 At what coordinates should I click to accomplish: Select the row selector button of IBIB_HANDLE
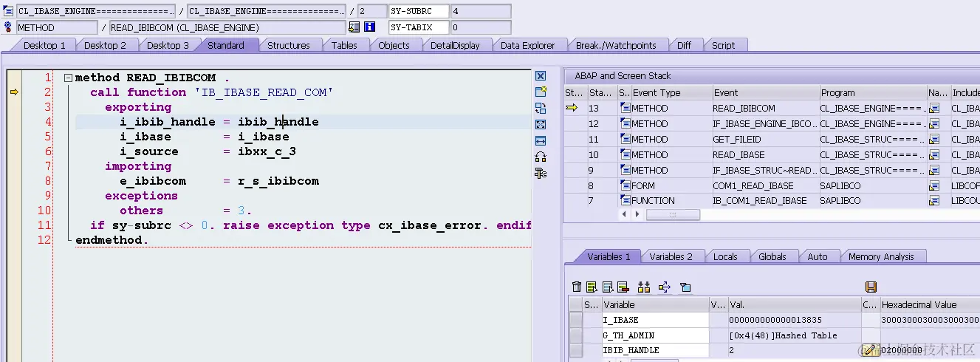(x=575, y=349)
